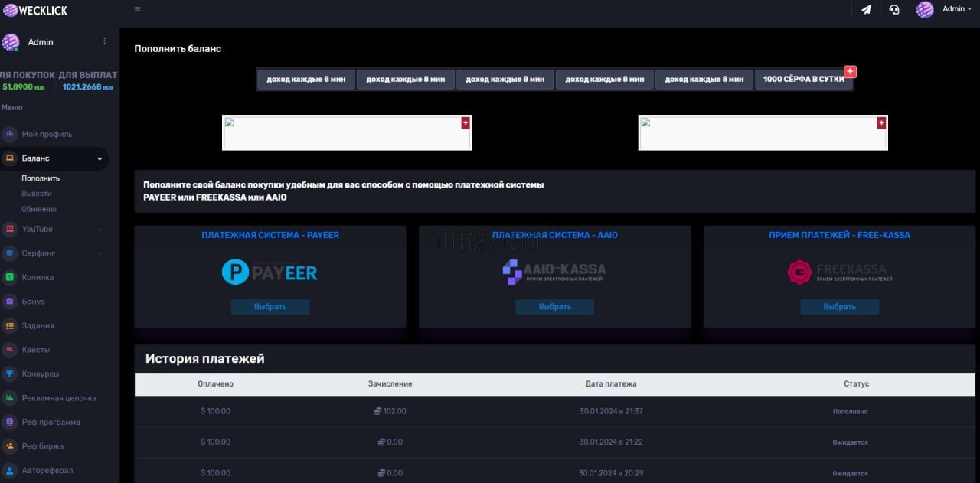This screenshot has width=980, height=483.
Task: Open the three-dot menu beside Admin sidebar name
Action: point(105,40)
